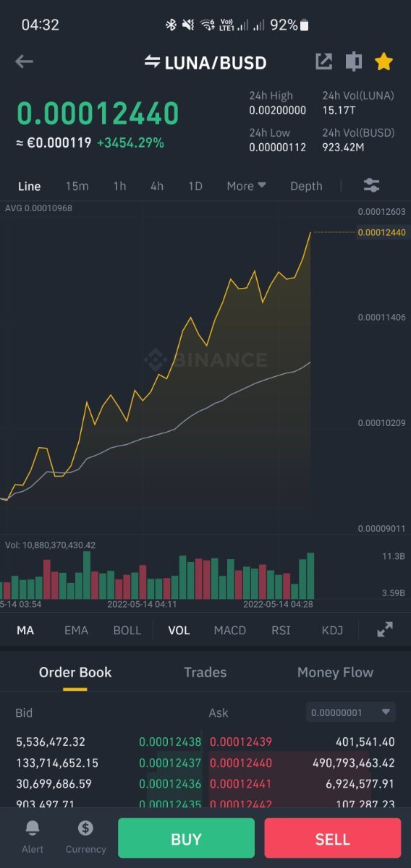Tap the split-screen compare icon
This screenshot has width=411, height=868.
coord(353,61)
